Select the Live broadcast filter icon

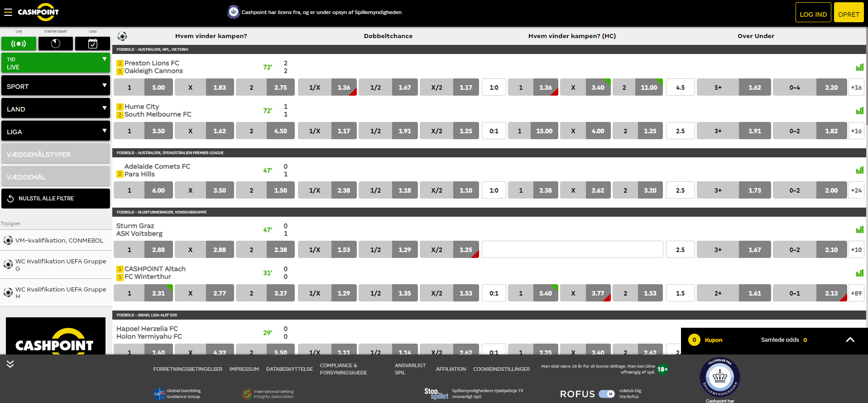19,44
